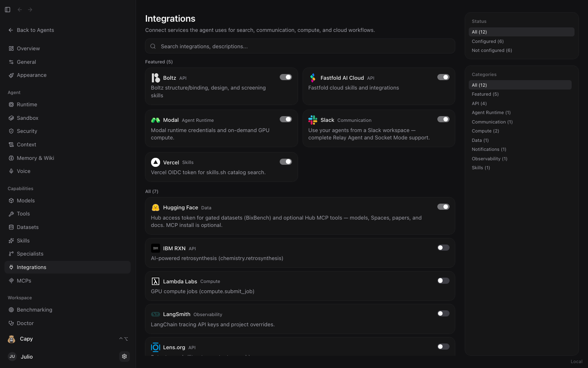Click Back to Agents link

31,30
